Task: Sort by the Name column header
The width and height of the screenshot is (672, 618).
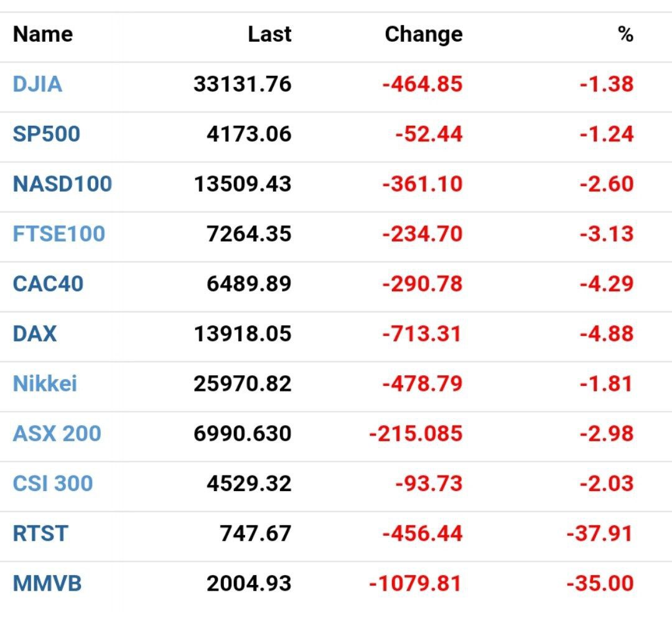Action: pyautogui.click(x=43, y=34)
